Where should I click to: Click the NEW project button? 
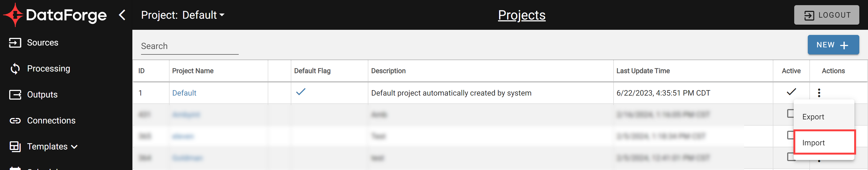tap(833, 45)
